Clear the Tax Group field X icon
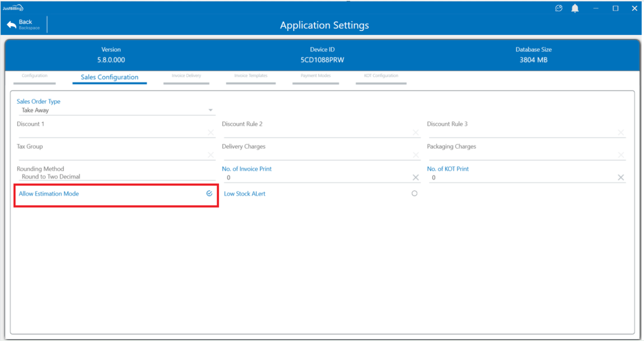 pyautogui.click(x=211, y=155)
